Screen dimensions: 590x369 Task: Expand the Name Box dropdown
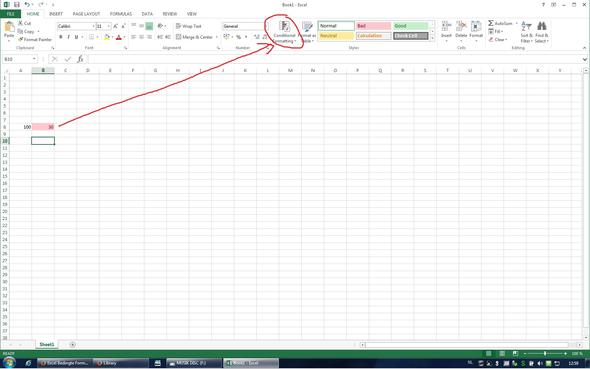click(34, 59)
